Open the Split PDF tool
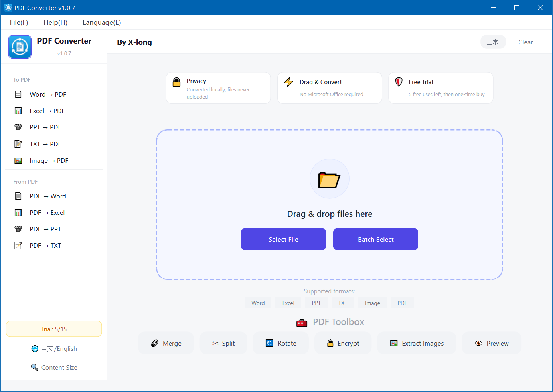Image resolution: width=553 pixels, height=392 pixels. [223, 343]
